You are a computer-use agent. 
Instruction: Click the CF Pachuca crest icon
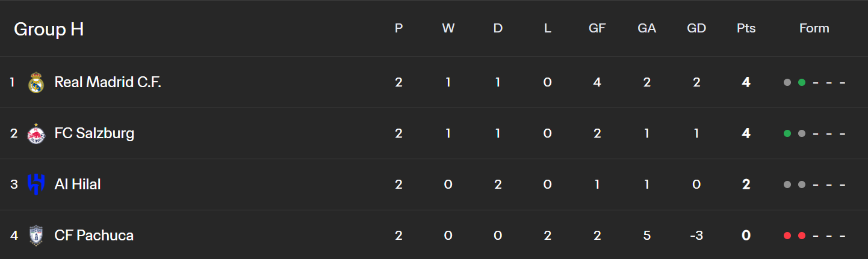36,235
